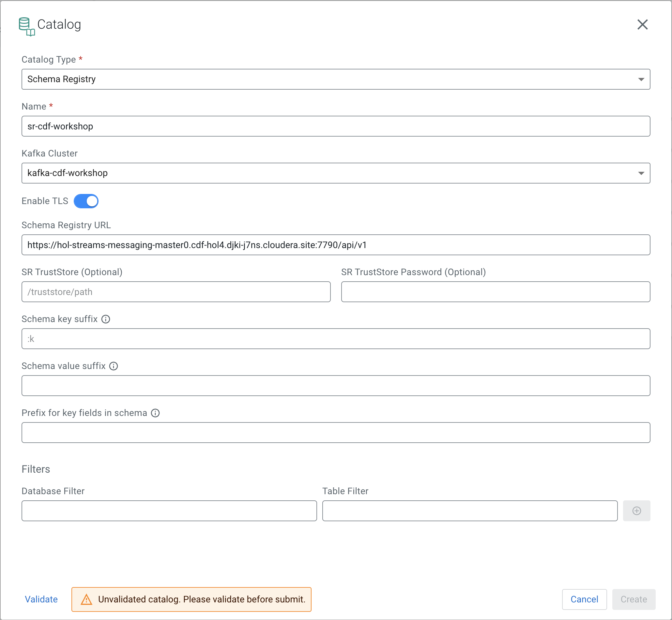This screenshot has height=620, width=672.
Task: Click info icon next to Schema key suffix
Action: [106, 319]
